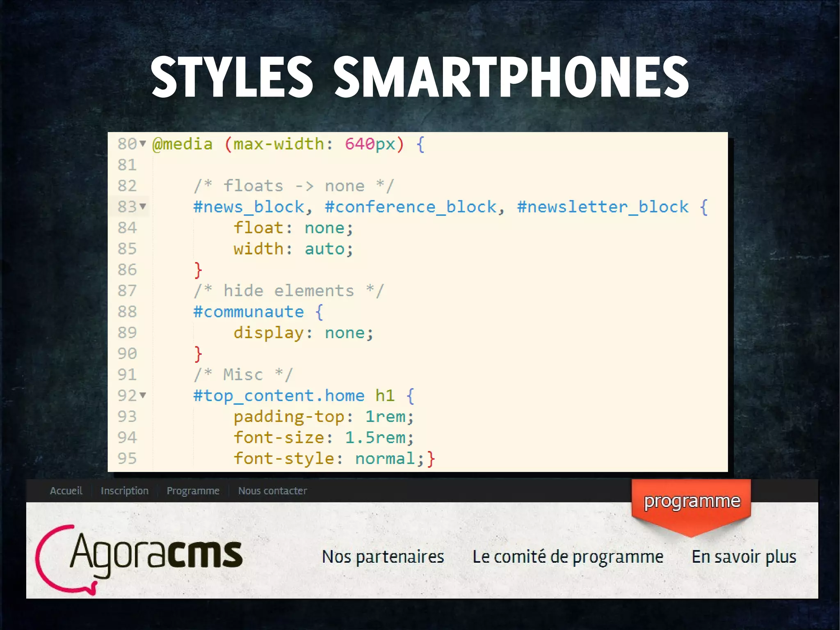Open the Nous contacter menu link
Viewport: 840px width, 630px height.
(273, 491)
